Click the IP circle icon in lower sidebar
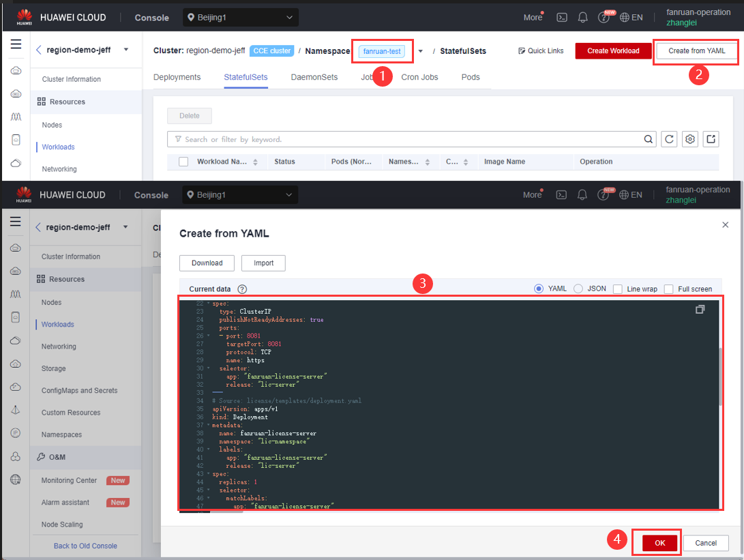744x560 pixels. click(x=16, y=433)
